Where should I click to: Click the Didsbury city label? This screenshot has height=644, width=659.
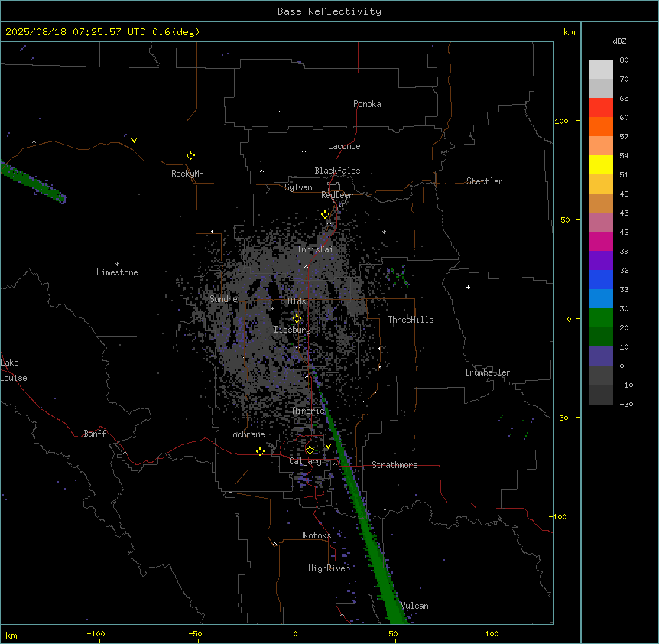click(x=293, y=330)
